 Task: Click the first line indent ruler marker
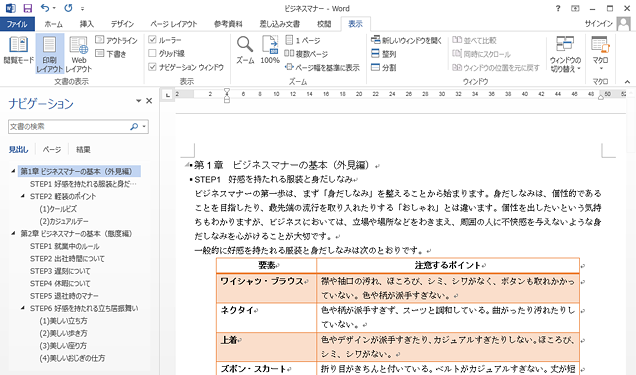click(x=227, y=91)
